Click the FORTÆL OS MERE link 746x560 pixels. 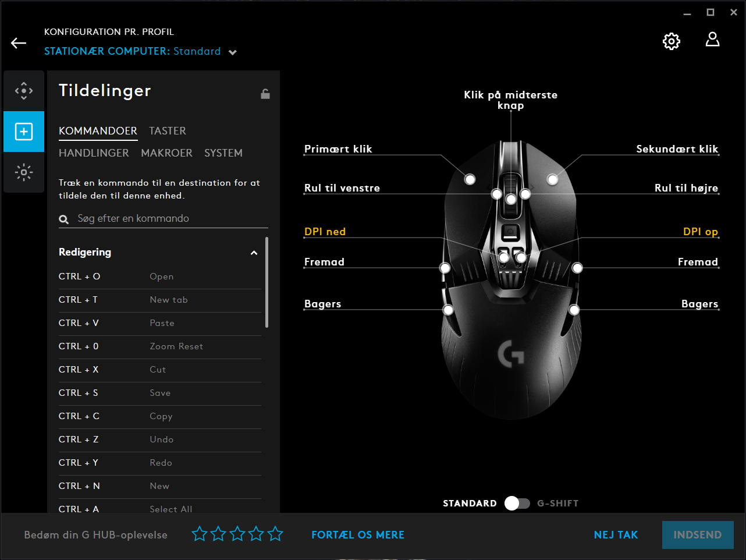click(357, 535)
